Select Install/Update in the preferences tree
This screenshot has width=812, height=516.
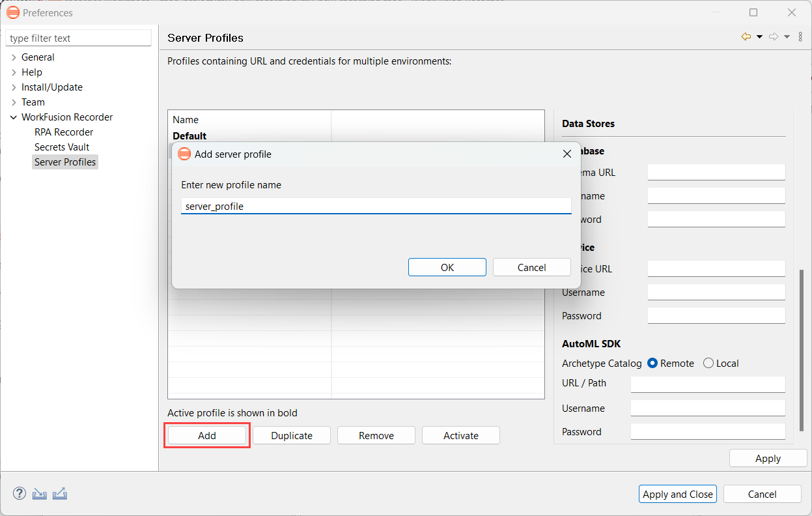tap(52, 87)
